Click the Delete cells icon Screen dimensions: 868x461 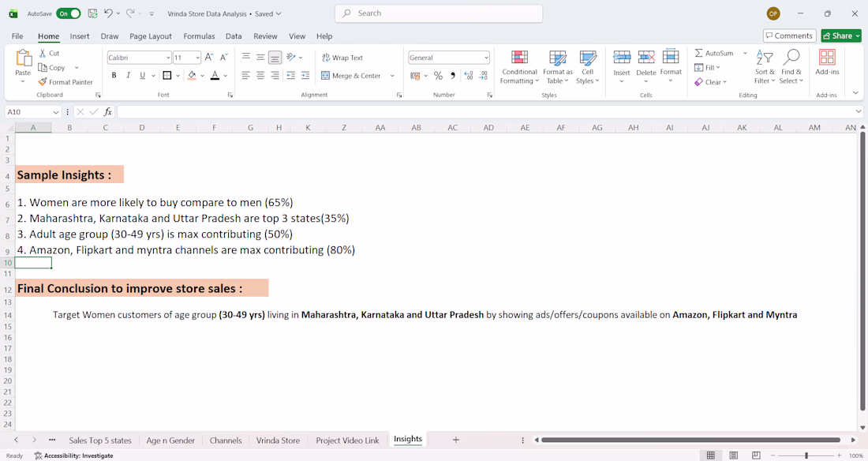coord(646,57)
